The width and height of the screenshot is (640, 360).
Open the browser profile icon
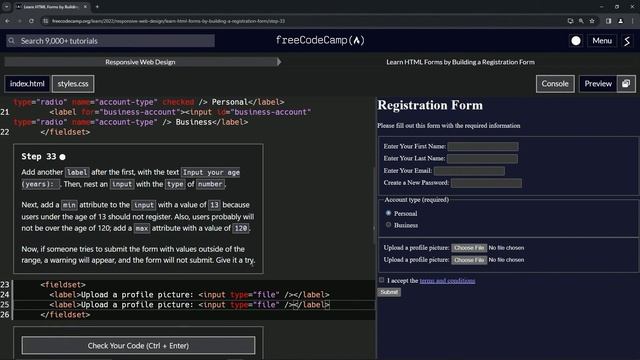tap(620, 21)
